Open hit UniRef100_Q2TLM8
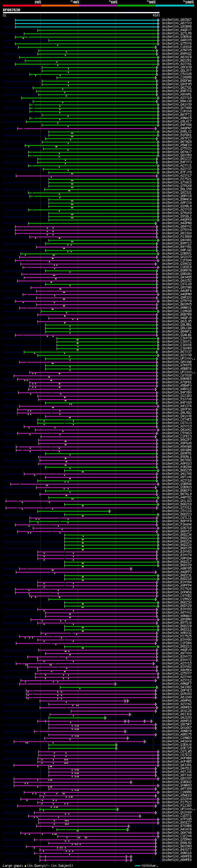 [177, 33]
